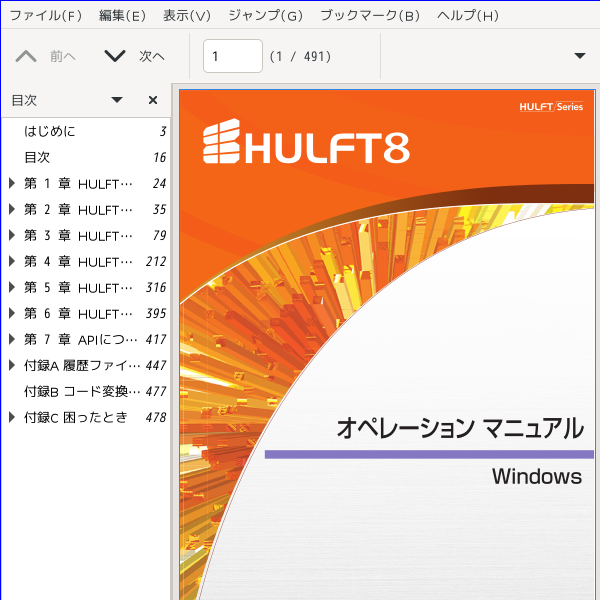Expand the 付録C 困ったとき outline node
600x600 pixels.
point(12,417)
